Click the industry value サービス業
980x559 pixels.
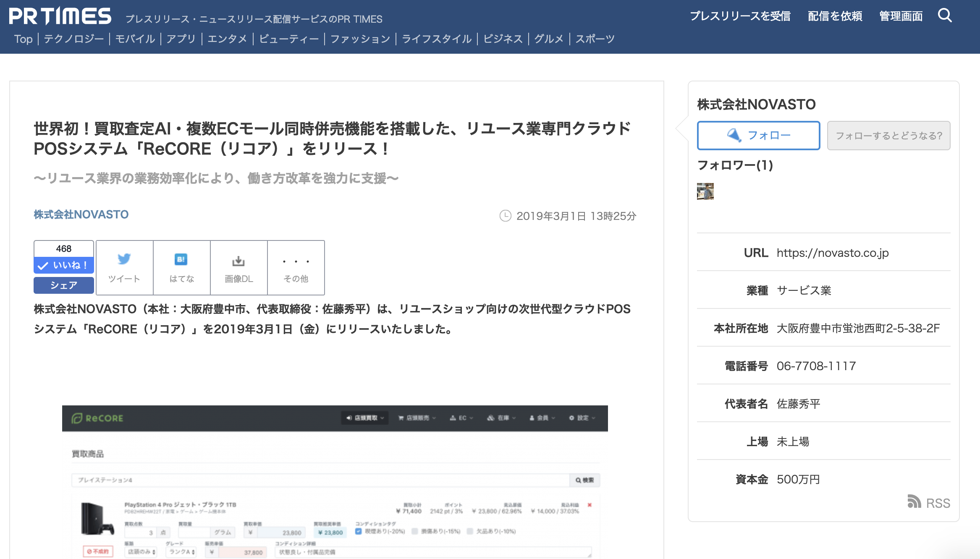click(804, 290)
